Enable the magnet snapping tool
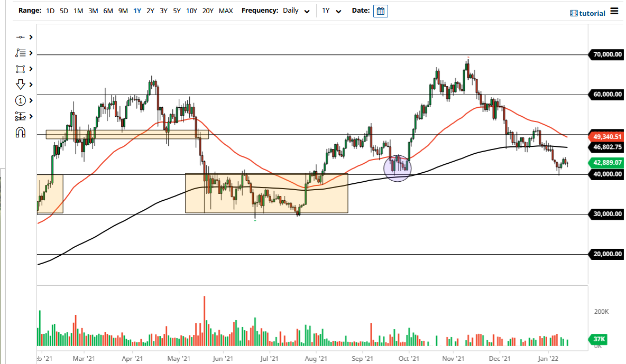Screen dimensions: 626x364 [21, 132]
